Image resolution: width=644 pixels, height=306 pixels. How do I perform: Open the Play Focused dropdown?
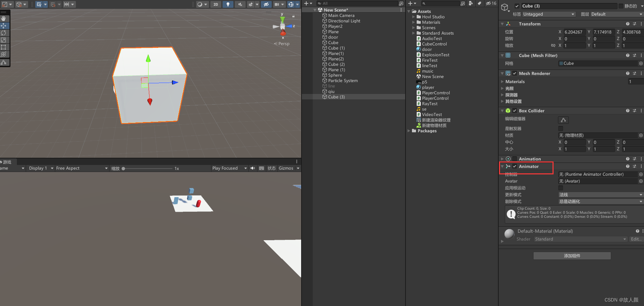coord(229,168)
